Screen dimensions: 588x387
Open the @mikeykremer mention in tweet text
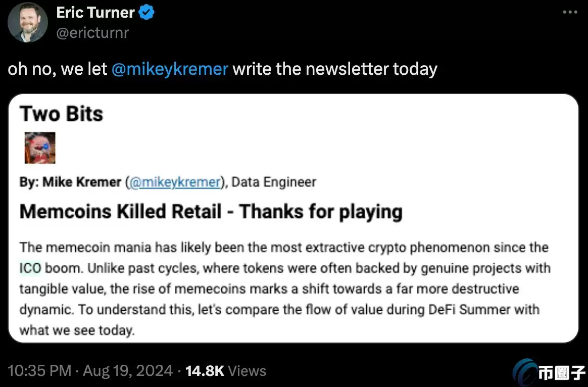pyautogui.click(x=170, y=69)
